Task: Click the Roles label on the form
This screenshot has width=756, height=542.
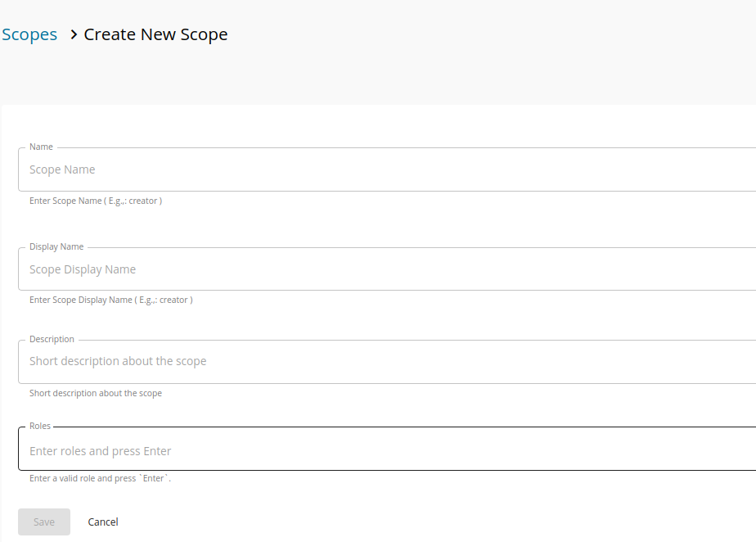Action: coord(40,426)
